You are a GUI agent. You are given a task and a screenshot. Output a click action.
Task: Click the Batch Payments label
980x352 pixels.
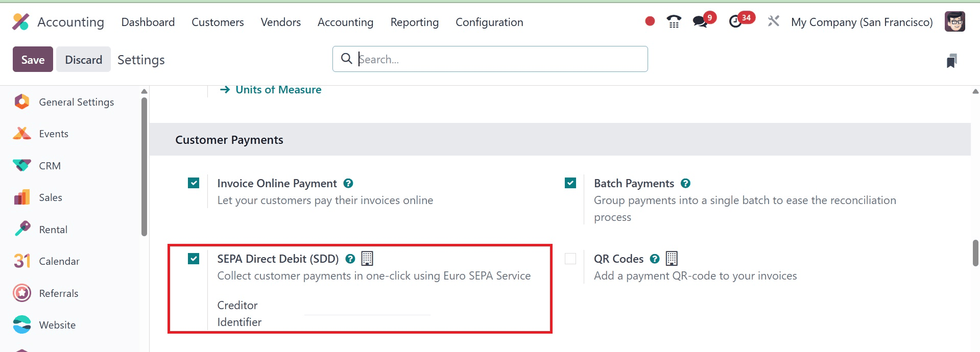[634, 183]
